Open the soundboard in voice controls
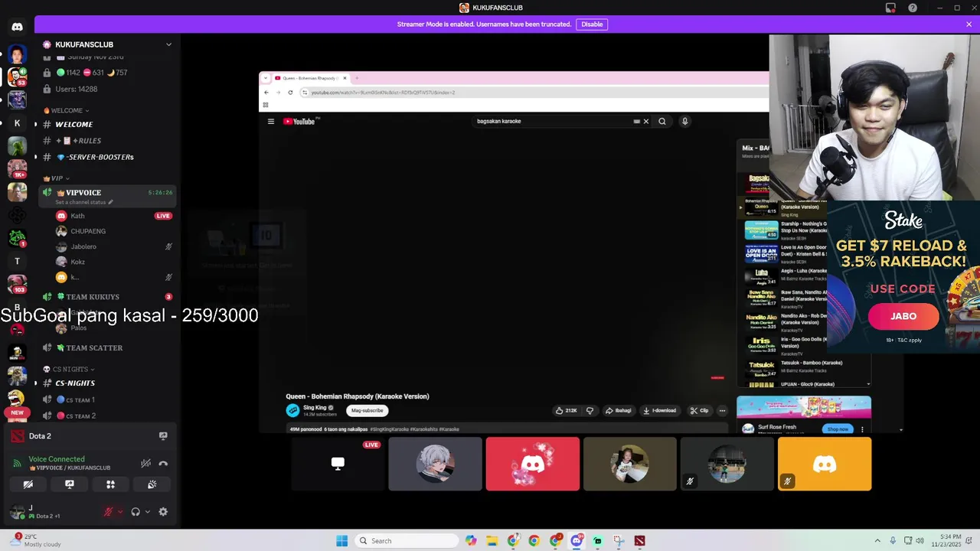 pyautogui.click(x=152, y=484)
